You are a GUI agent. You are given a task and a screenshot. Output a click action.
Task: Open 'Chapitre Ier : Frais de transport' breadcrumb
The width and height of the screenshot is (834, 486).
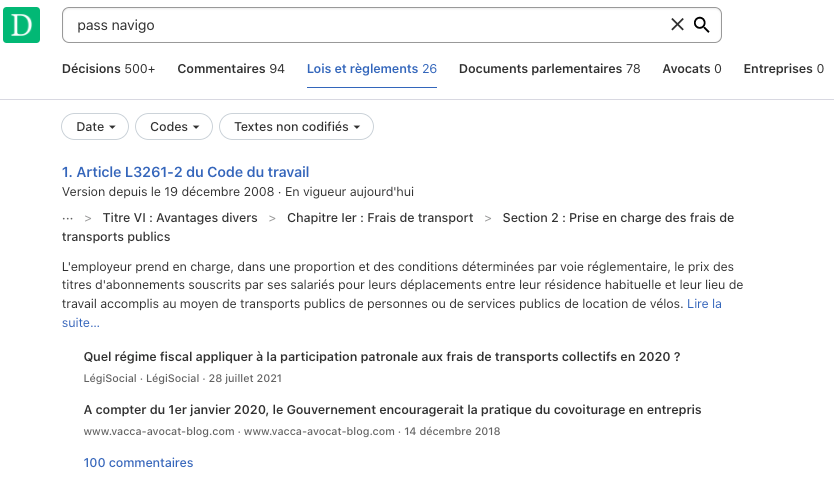pos(380,218)
